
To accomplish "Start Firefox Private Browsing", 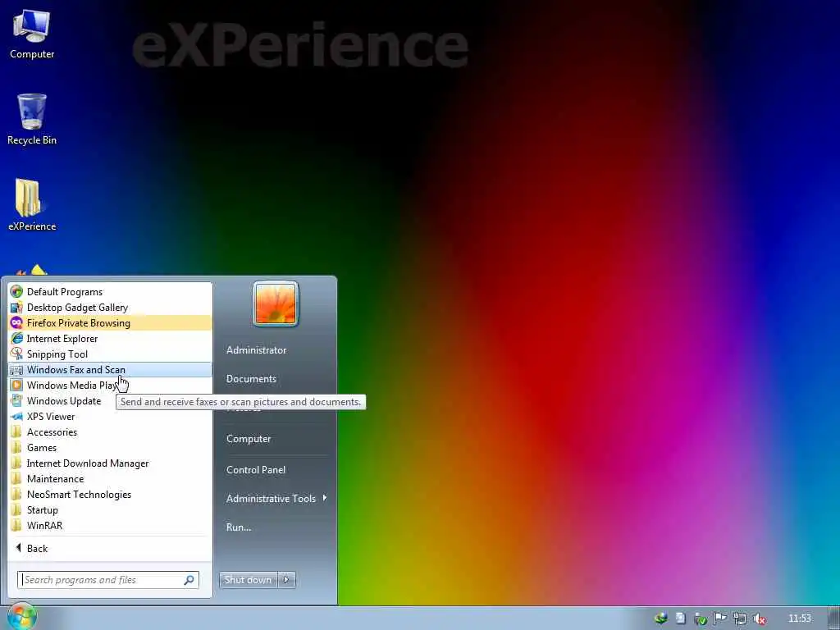I will [x=110, y=323].
